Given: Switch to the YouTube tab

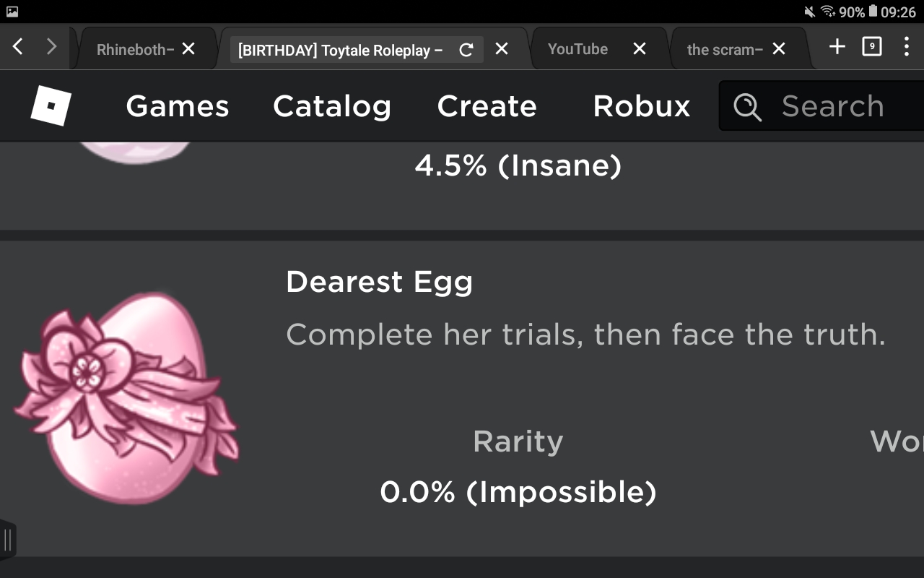Looking at the screenshot, I should (577, 49).
